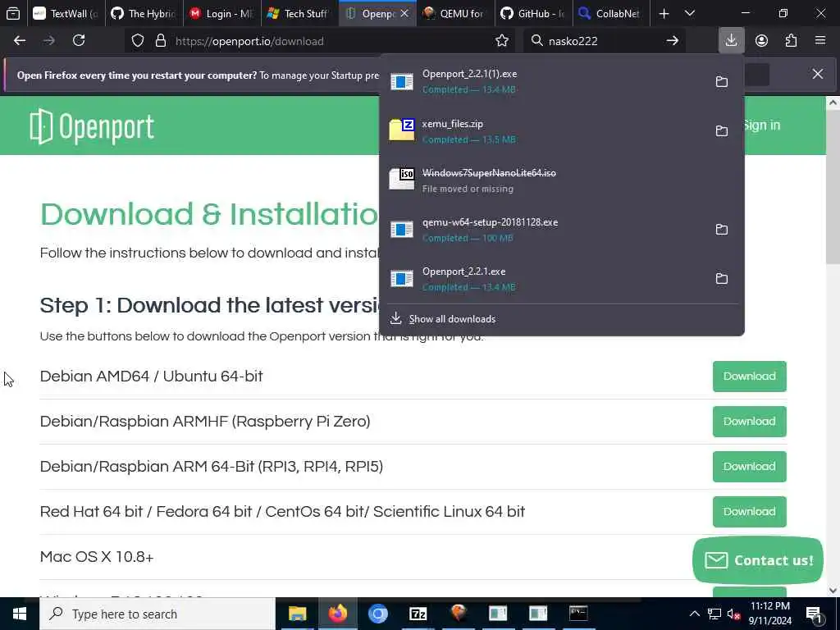Open the command prompt taskbar icon
840x630 pixels.
578,614
